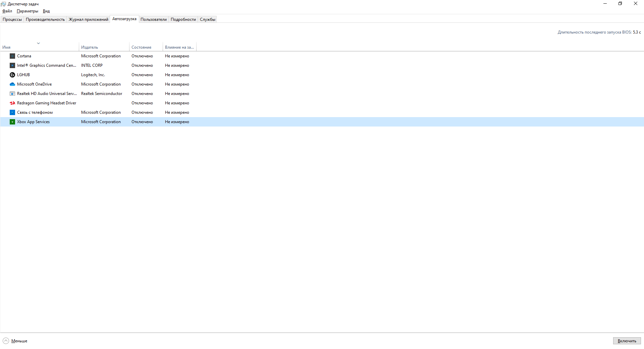The image size is (644, 349).
Task: Click Microsoft Corporation publisher in Cortana row
Action: click(x=101, y=56)
